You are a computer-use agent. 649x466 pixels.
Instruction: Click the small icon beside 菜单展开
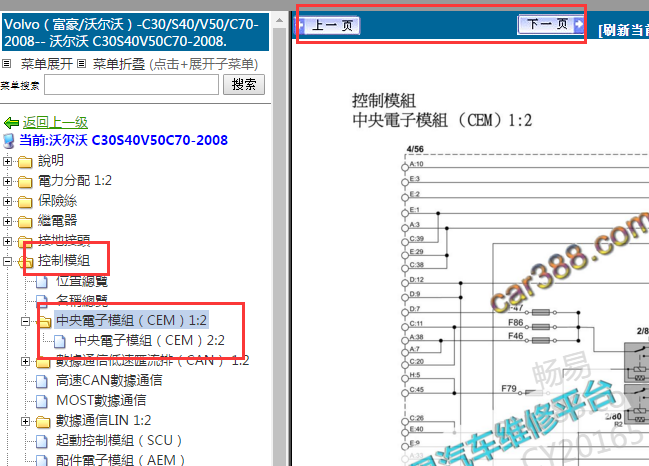point(6,64)
